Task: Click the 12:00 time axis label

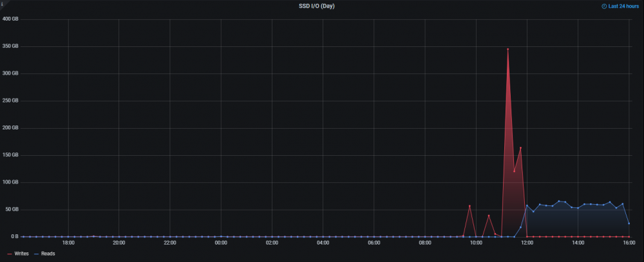Action: [527, 243]
